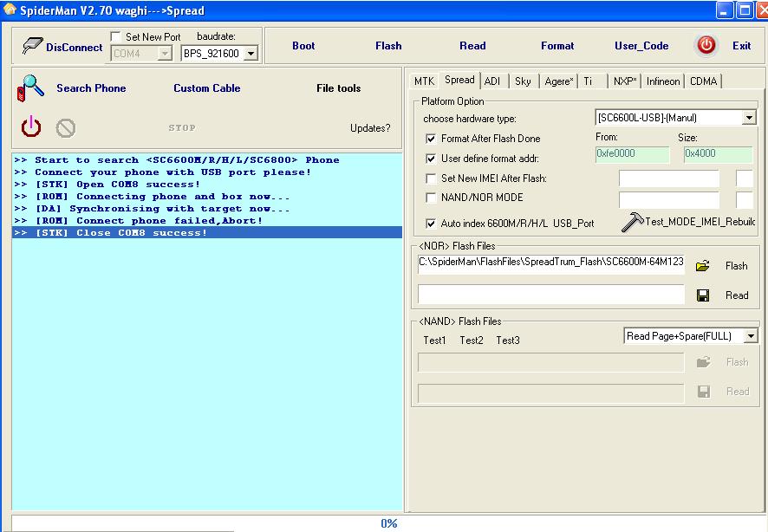Click the Search Phone magnifier icon
Screen dimensions: 768x532
[x=30, y=88]
